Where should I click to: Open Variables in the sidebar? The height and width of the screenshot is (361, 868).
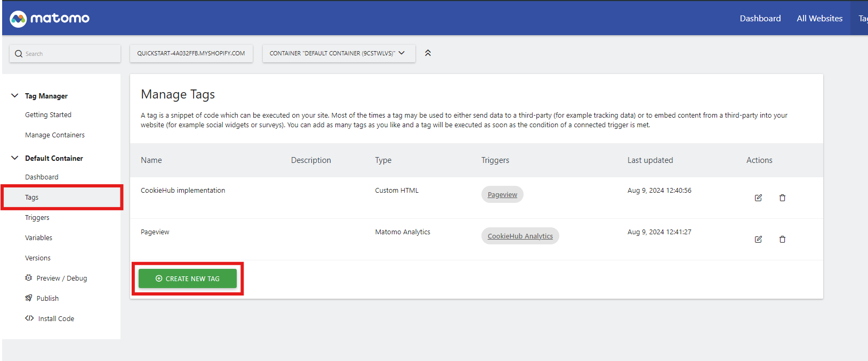(x=38, y=238)
